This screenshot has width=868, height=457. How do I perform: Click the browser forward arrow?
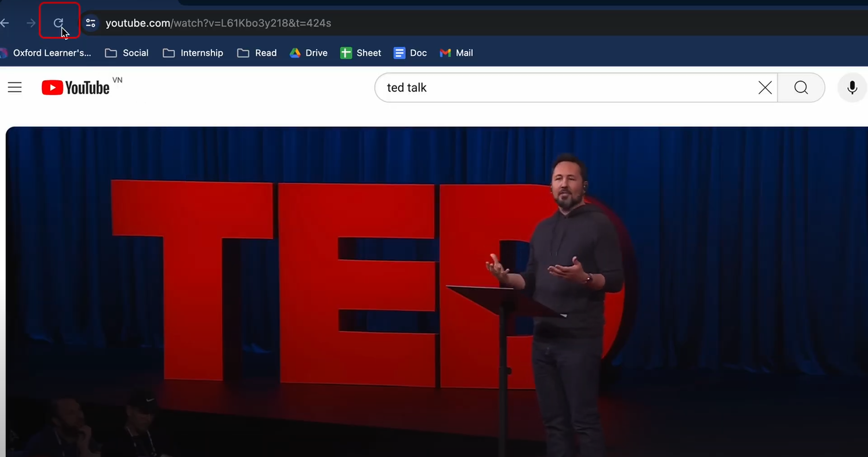31,23
